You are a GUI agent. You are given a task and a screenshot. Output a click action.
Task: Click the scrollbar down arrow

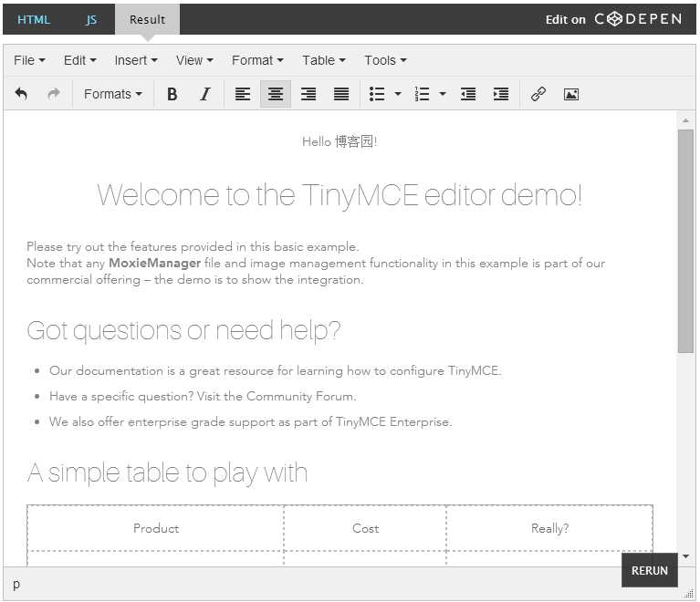click(685, 556)
